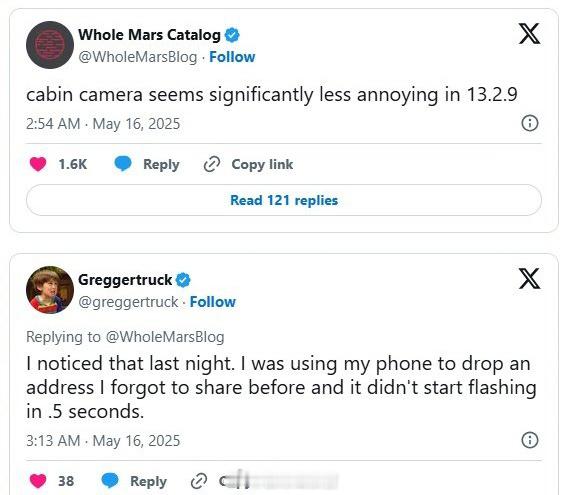Click the 2:54 AM · May 16, 2025 timestamp

tap(103, 124)
